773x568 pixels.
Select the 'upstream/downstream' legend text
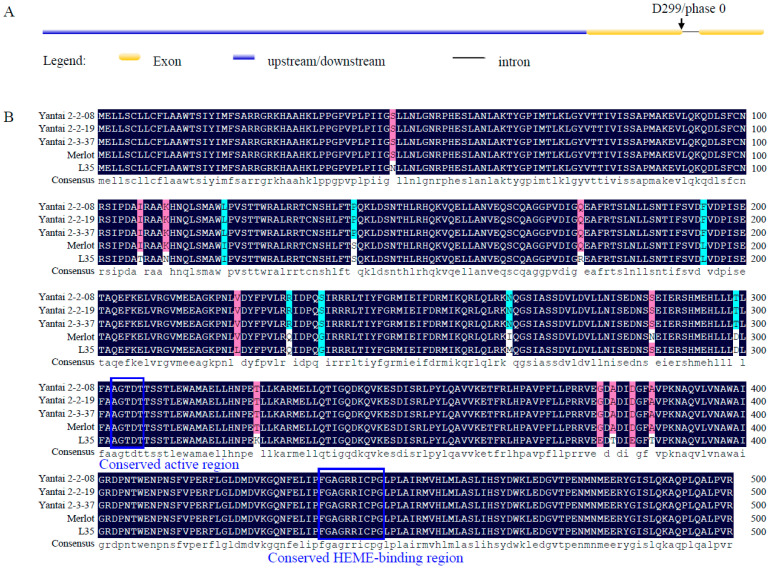click(x=326, y=62)
